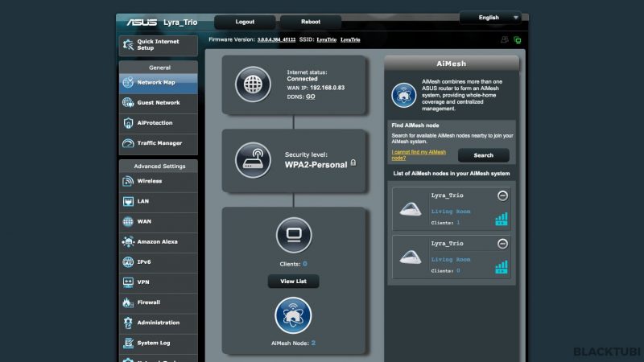Select the first Lyra_Trio node thumbnail
The height and width of the screenshot is (362, 644).
(411, 209)
